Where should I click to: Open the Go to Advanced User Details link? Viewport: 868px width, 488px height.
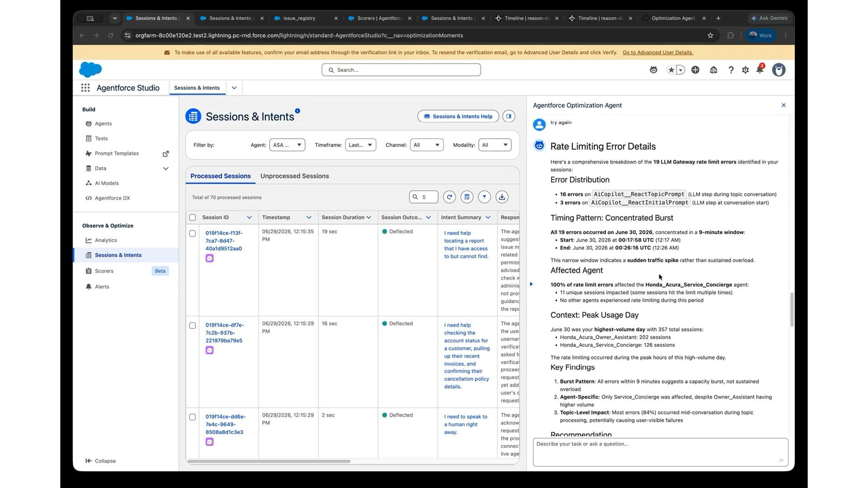pos(658,53)
